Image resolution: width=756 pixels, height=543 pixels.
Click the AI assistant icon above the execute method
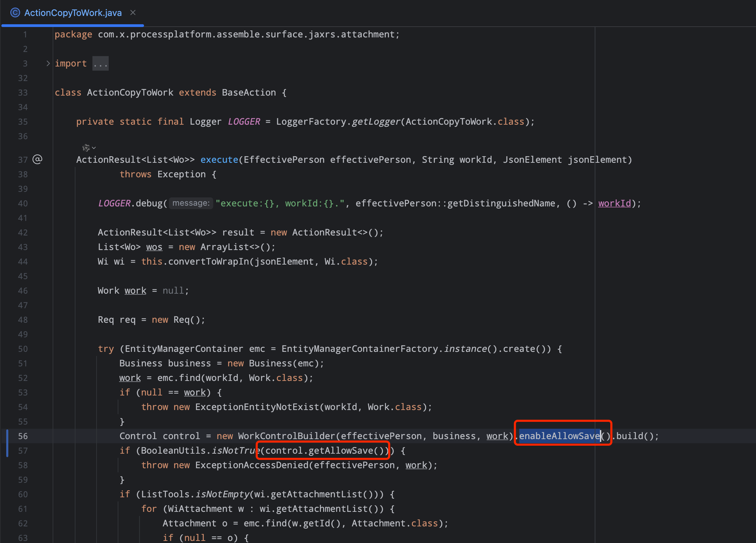pyautogui.click(x=86, y=148)
